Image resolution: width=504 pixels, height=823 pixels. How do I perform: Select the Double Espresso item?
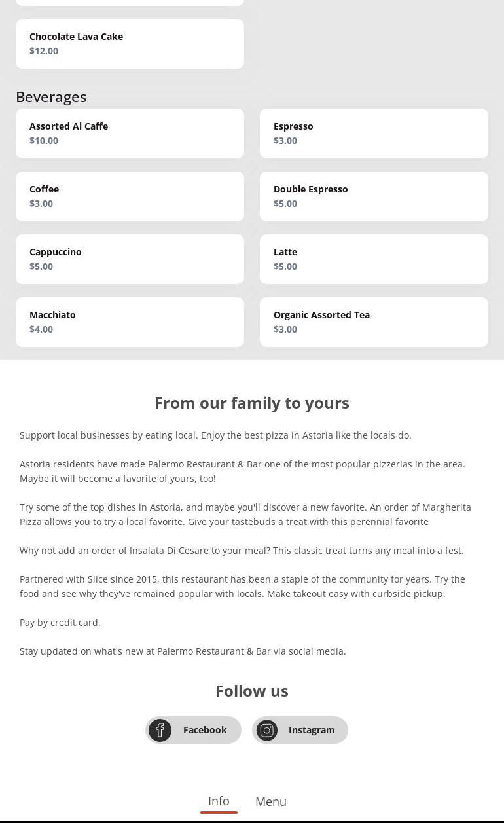tap(374, 196)
